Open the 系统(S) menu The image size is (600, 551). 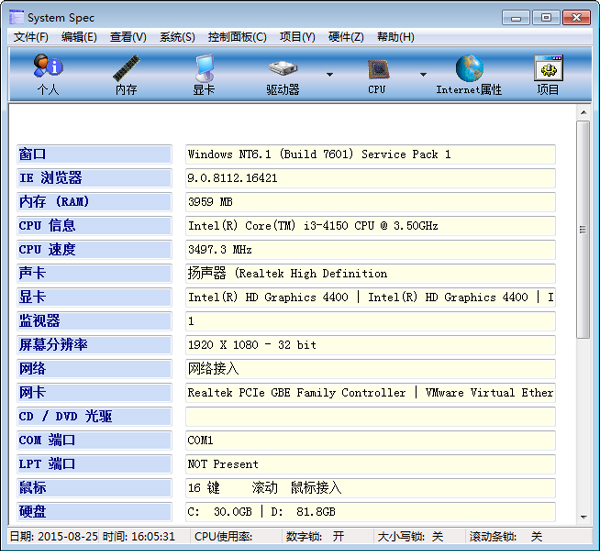pyautogui.click(x=177, y=37)
